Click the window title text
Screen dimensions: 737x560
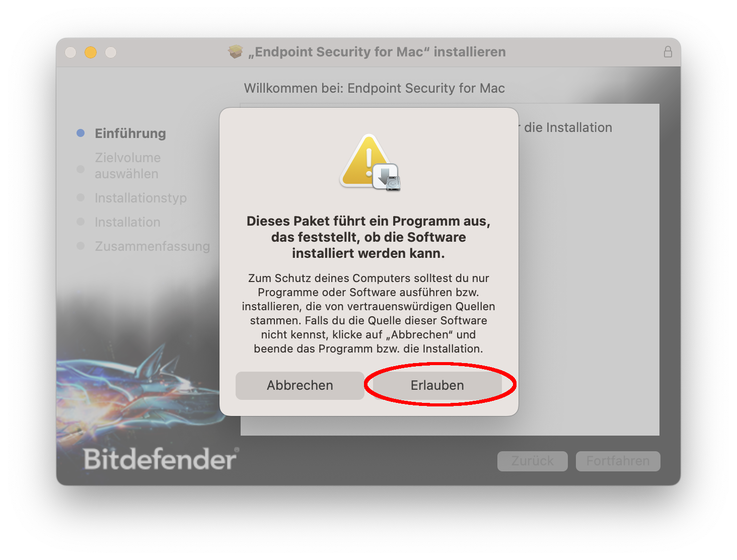[x=377, y=52]
